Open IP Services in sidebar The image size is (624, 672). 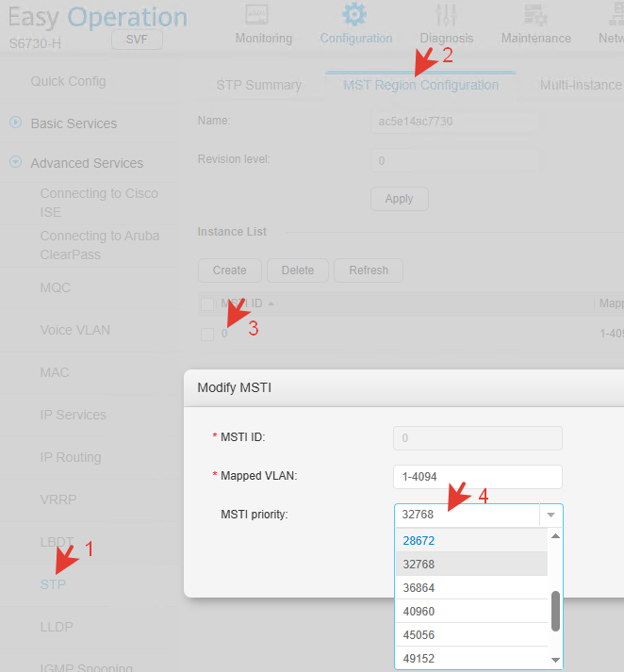pos(73,415)
